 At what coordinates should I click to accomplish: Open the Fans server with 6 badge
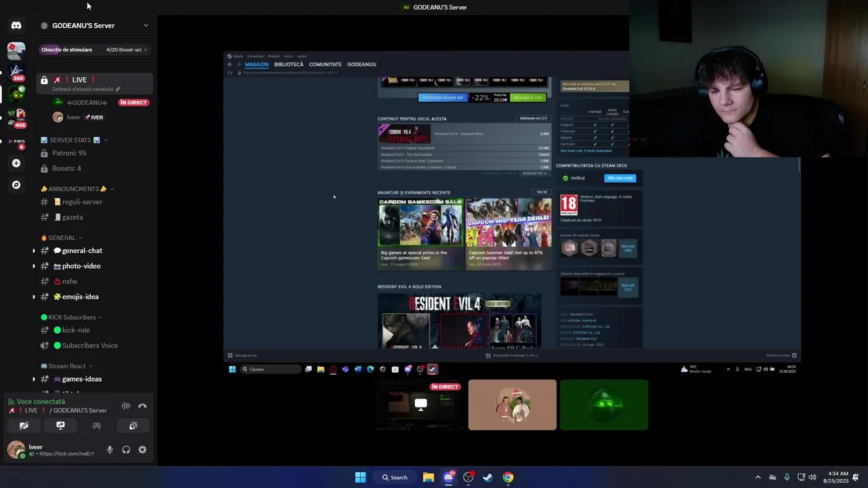tap(16, 141)
